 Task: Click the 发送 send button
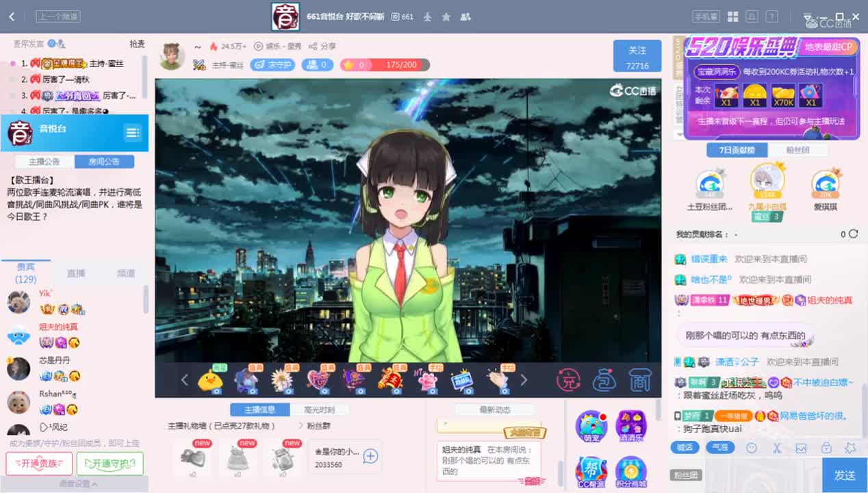pos(845,475)
